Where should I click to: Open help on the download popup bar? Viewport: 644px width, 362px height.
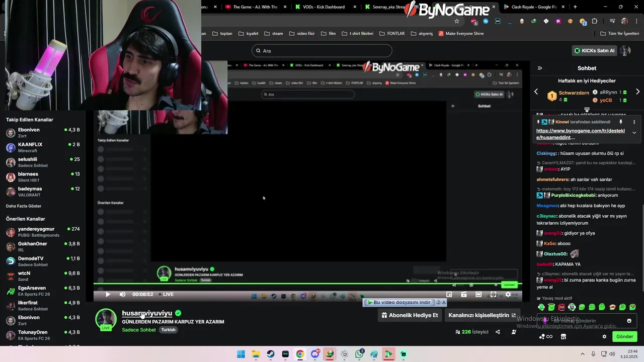point(438,303)
